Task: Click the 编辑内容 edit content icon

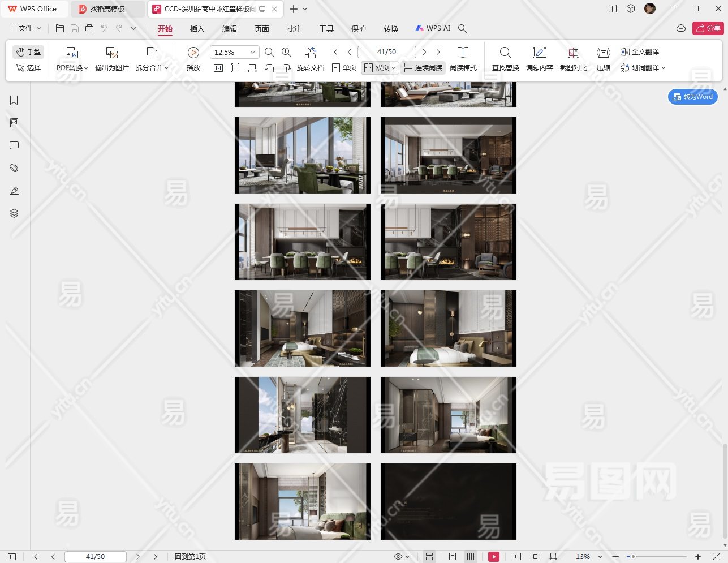Action: 539,53
